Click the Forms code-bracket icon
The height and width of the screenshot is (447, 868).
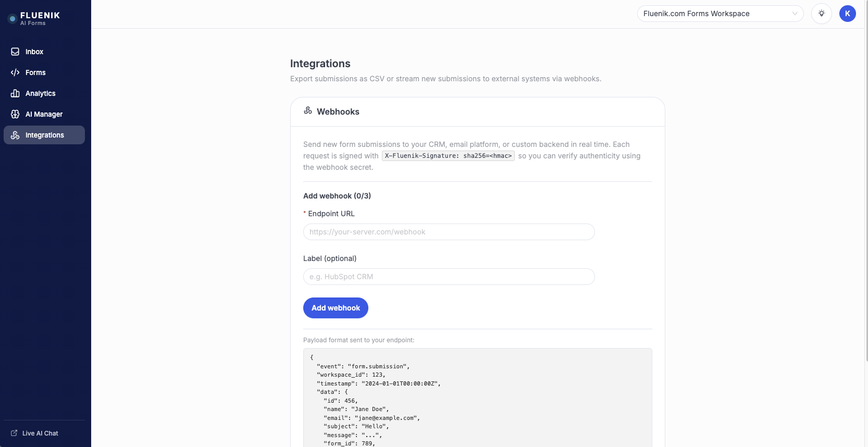(15, 72)
